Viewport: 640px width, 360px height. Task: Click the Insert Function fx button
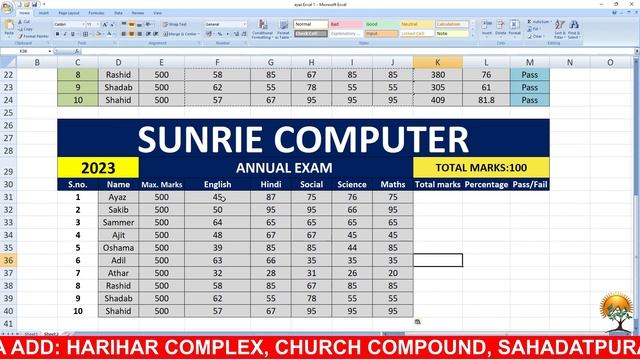77,51
